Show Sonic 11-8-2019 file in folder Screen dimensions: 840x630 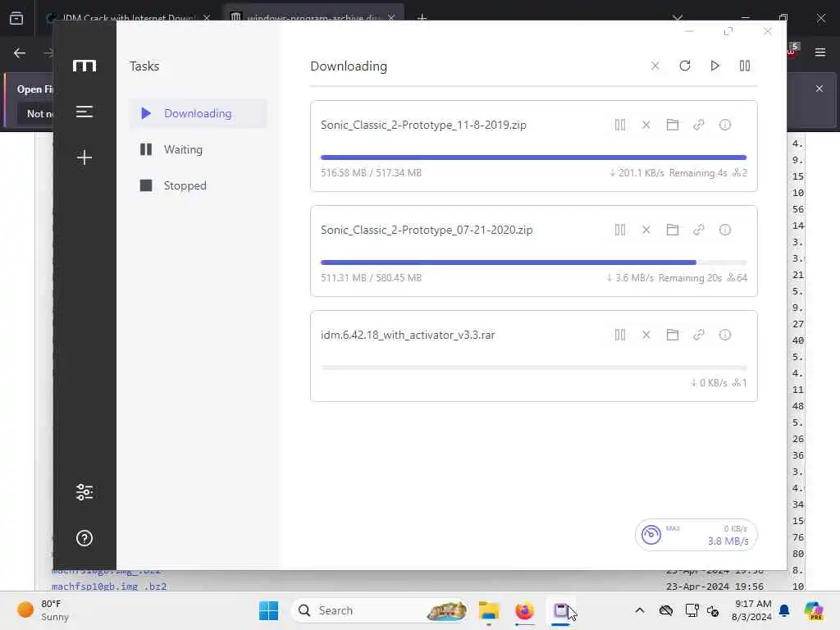(x=673, y=125)
